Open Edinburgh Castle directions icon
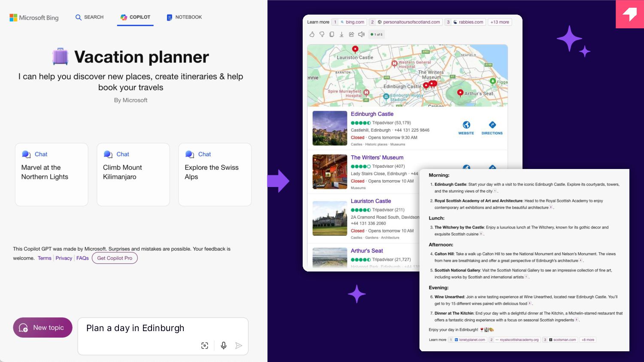This screenshot has height=362, width=644. click(492, 128)
